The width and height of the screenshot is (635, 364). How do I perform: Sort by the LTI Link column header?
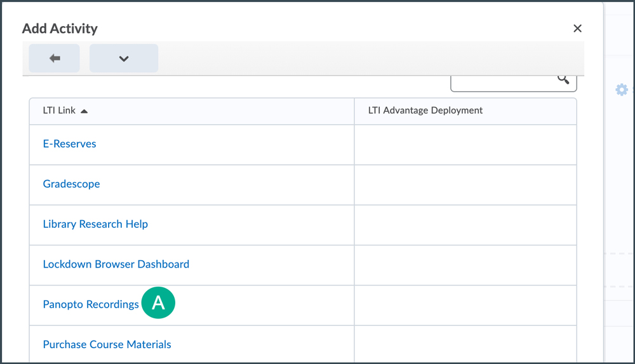point(59,110)
